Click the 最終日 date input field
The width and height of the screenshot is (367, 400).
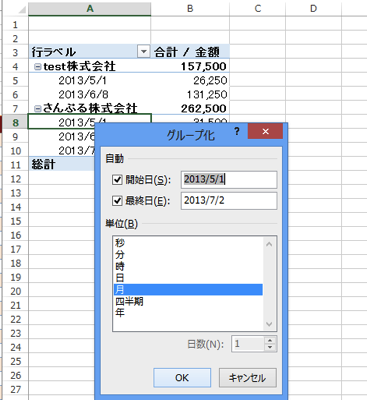tap(229, 201)
